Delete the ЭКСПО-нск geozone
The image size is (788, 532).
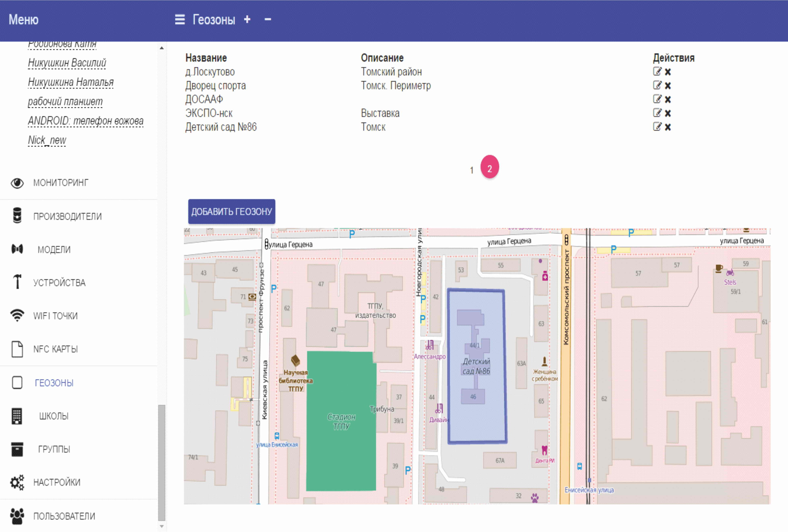668,113
